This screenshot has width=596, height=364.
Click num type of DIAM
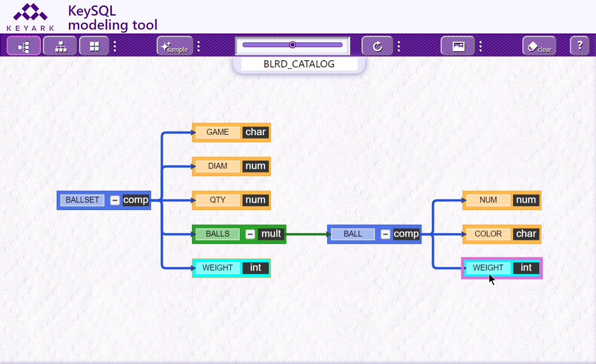pos(256,166)
